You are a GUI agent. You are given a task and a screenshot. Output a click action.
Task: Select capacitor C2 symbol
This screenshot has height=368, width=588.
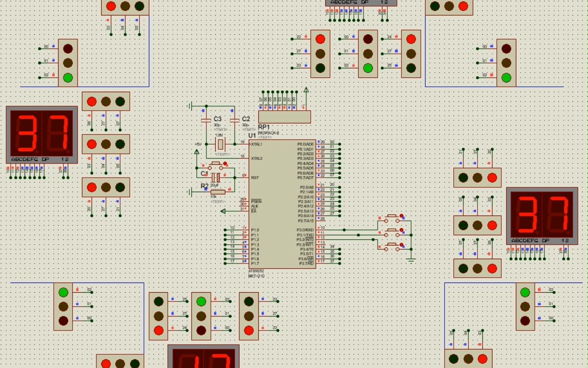tap(235, 120)
